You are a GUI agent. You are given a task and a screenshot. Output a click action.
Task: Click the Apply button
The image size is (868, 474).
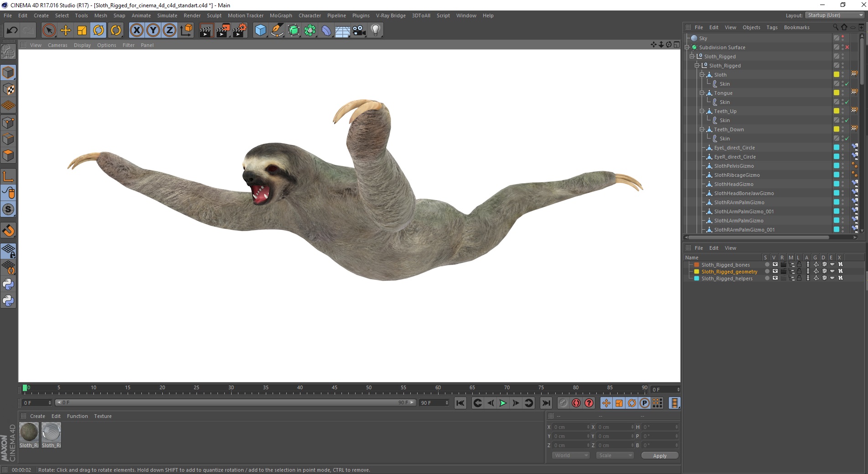pos(660,455)
